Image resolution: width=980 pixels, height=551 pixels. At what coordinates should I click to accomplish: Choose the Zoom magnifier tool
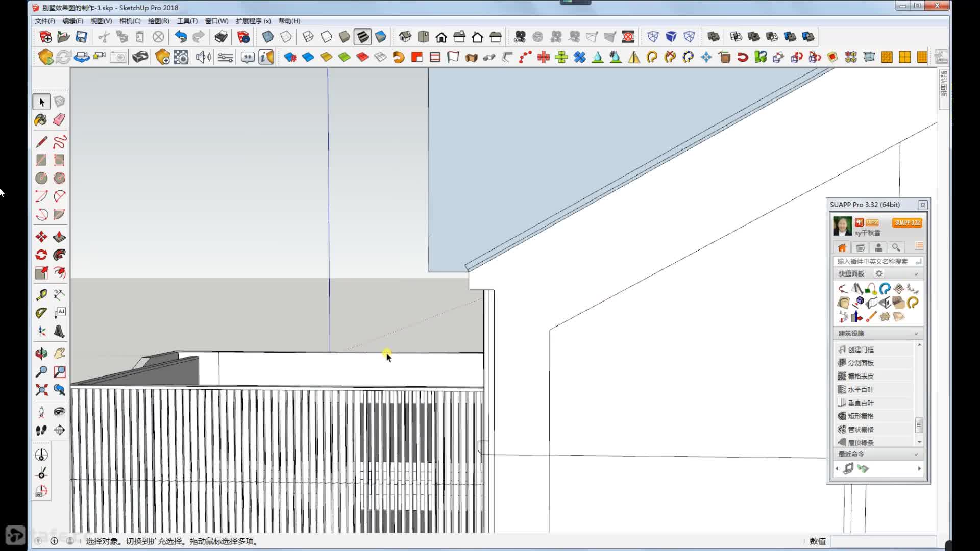[41, 372]
